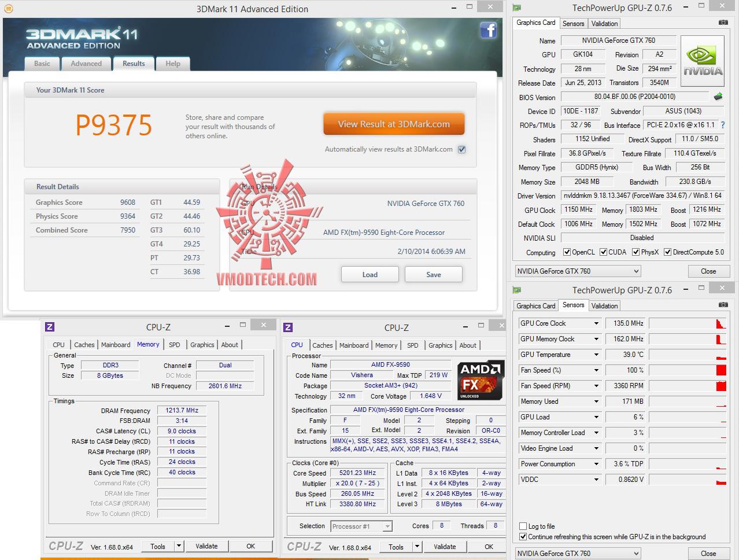Click View Result at 3DMark.com button
This screenshot has height=560, width=739.
coord(394,124)
